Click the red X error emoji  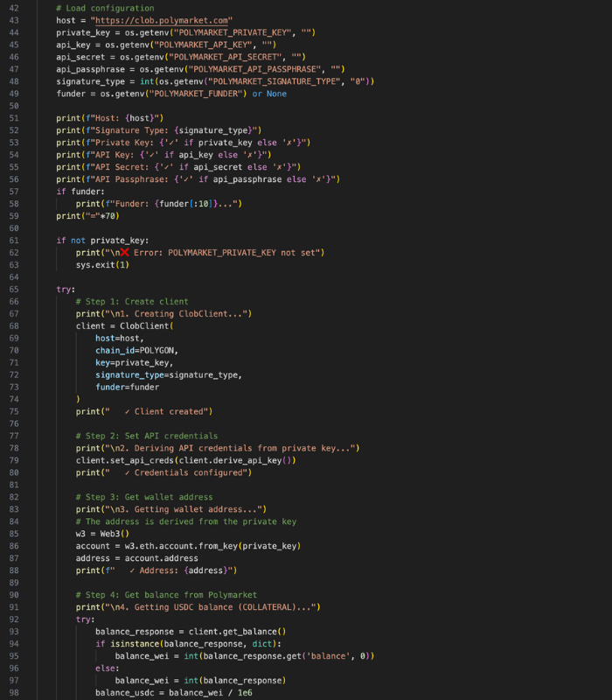pos(124,253)
